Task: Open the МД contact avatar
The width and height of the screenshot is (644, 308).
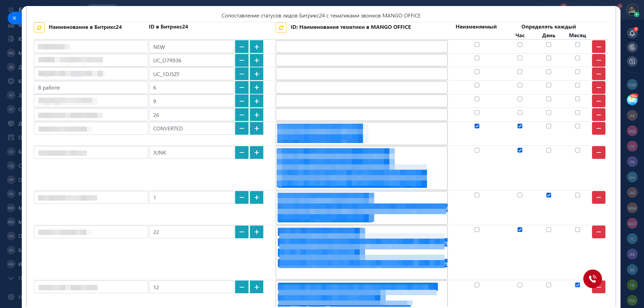Action: (632, 131)
